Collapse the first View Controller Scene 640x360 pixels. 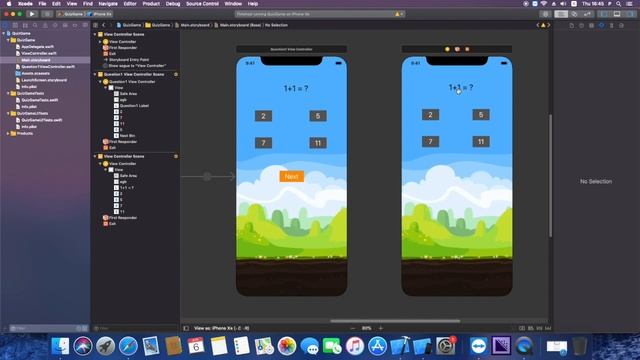pyautogui.click(x=95, y=34)
